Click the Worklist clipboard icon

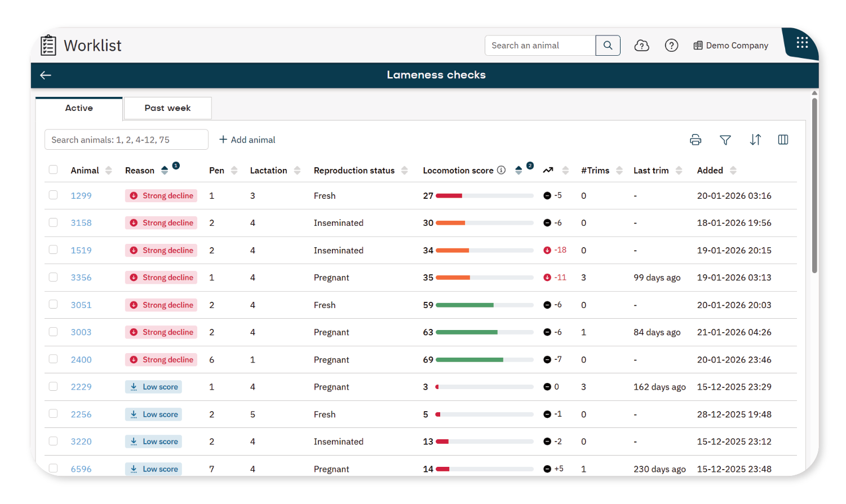tap(48, 46)
